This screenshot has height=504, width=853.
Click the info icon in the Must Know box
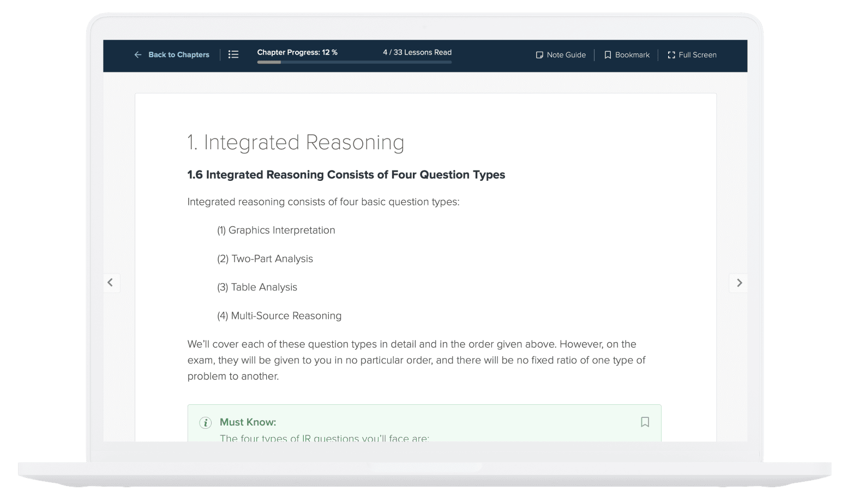[205, 422]
